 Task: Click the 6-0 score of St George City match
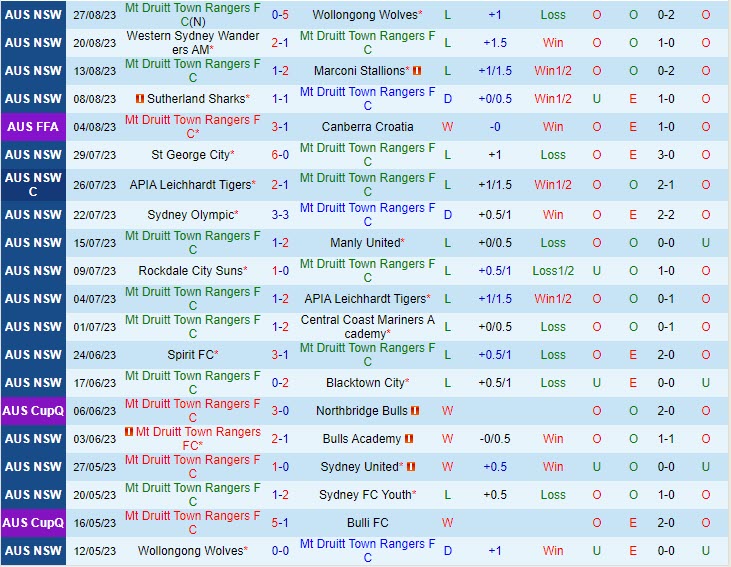280,155
